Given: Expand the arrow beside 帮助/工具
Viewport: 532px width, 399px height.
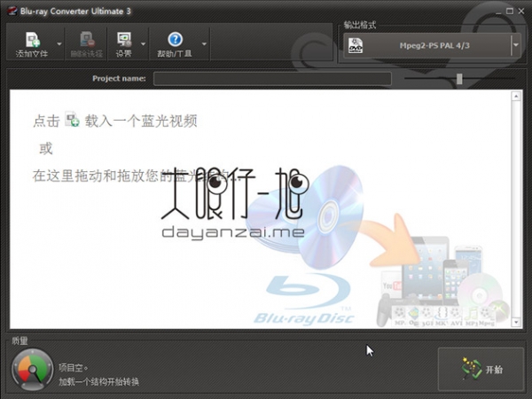Looking at the screenshot, I should [204, 44].
